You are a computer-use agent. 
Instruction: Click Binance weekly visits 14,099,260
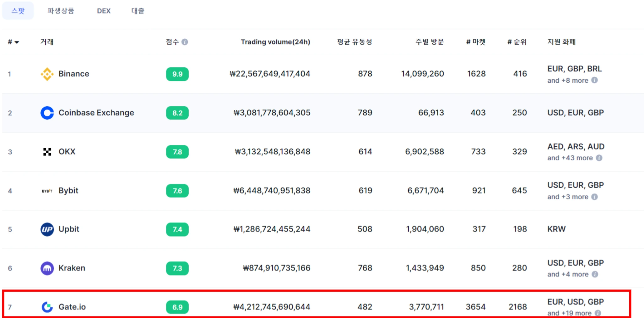[422, 74]
